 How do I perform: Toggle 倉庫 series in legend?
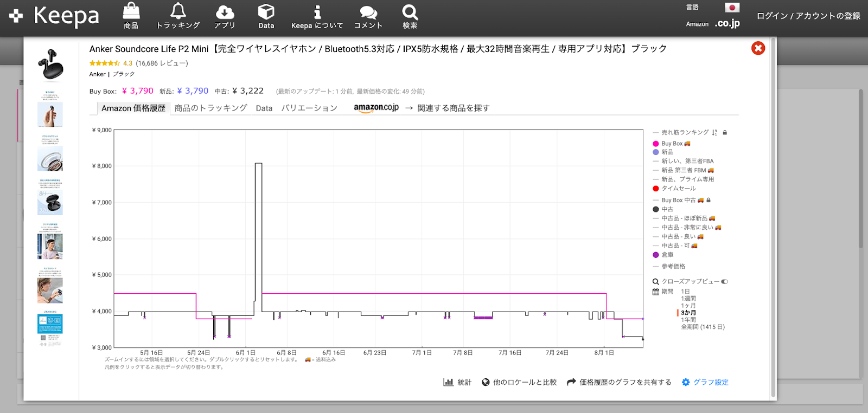pyautogui.click(x=663, y=255)
